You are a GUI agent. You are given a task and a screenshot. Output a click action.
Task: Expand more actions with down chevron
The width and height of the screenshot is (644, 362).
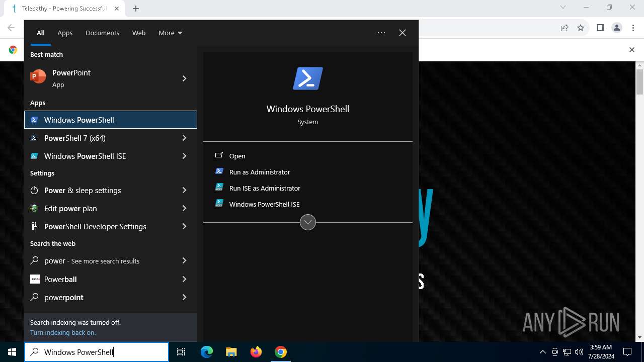(x=308, y=222)
